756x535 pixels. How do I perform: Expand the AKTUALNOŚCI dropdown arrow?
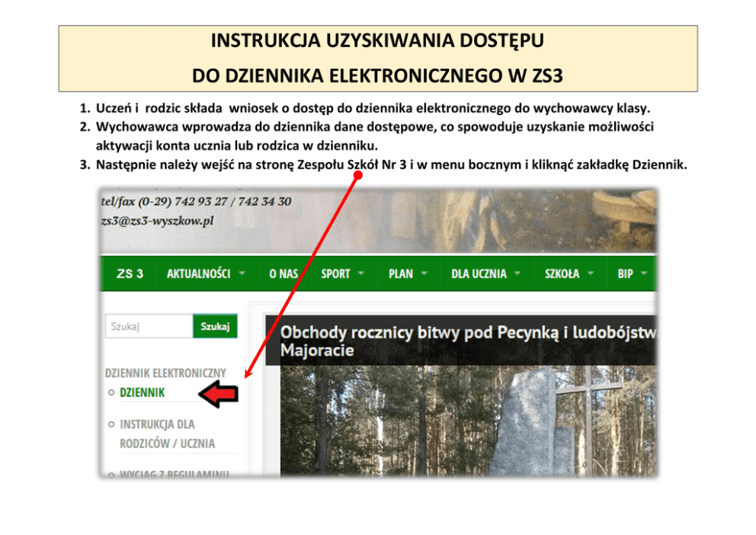(242, 274)
